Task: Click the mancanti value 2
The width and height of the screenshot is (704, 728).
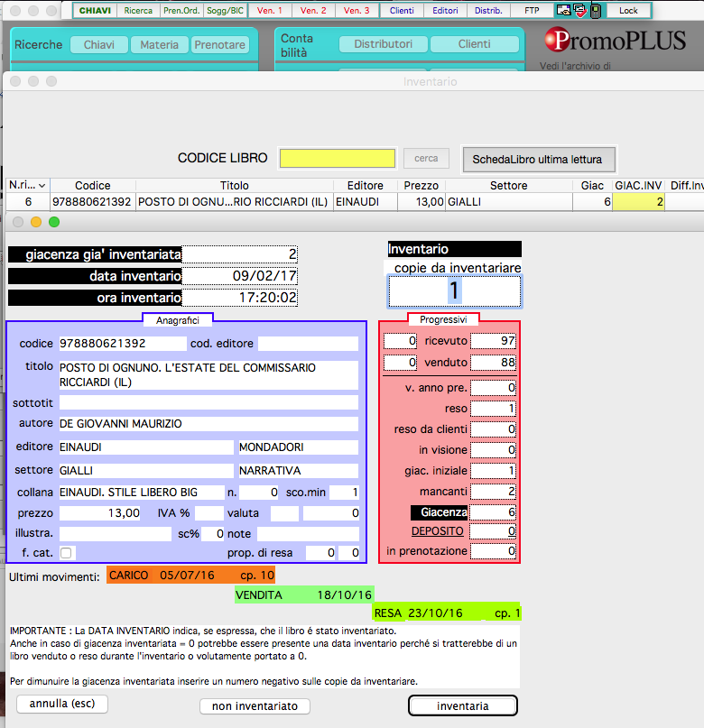Action: [493, 492]
